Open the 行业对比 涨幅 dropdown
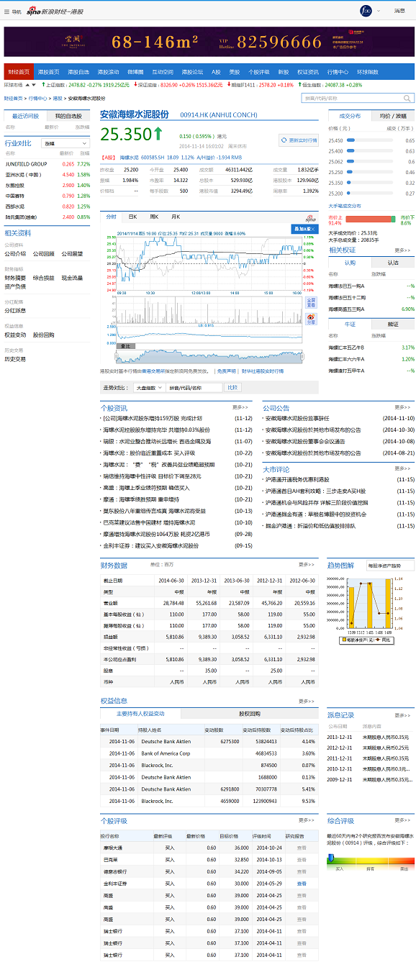Viewport: 416px width, 980px height. [x=65, y=143]
